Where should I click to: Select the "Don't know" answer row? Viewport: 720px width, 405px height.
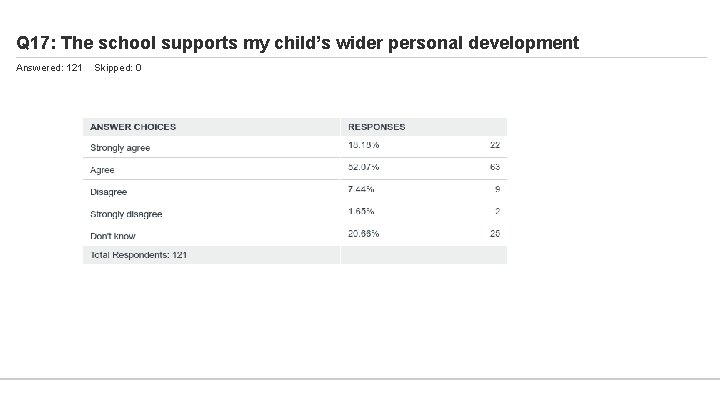coord(112,234)
